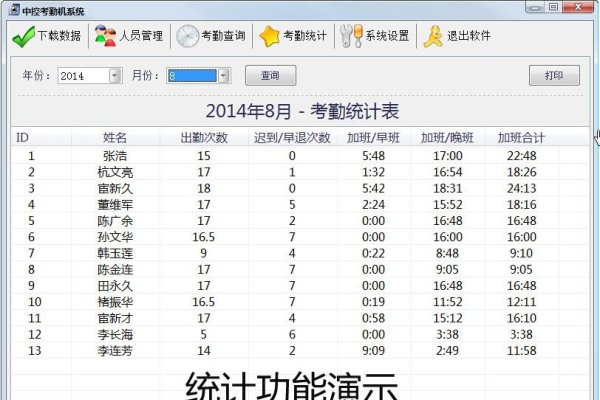
Task: Click the 查询 button
Action: click(271, 75)
